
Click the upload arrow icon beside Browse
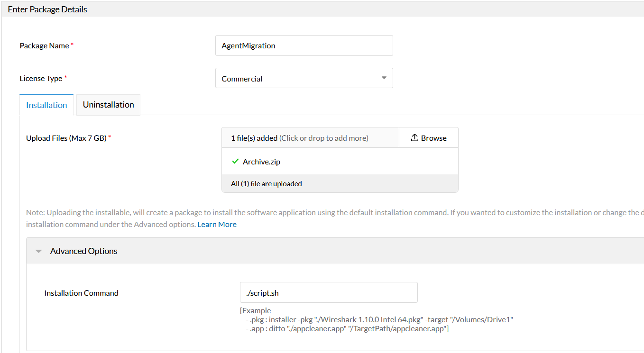pyautogui.click(x=414, y=138)
